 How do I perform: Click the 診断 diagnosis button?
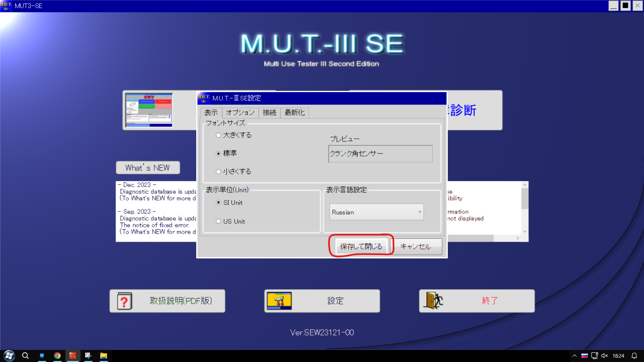[x=475, y=110]
